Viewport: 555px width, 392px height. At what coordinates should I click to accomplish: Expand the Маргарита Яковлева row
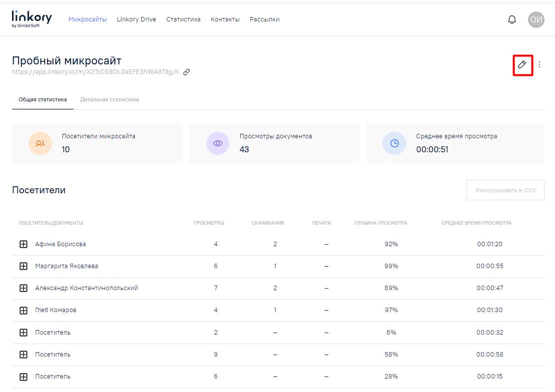coord(23,266)
